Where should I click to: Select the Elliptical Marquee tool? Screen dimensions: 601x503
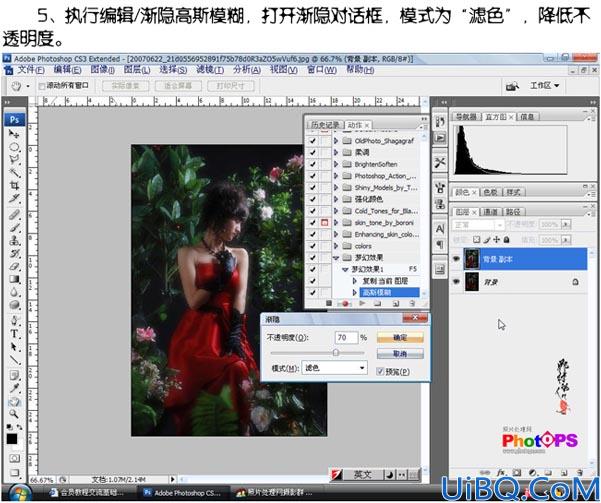tap(14, 147)
